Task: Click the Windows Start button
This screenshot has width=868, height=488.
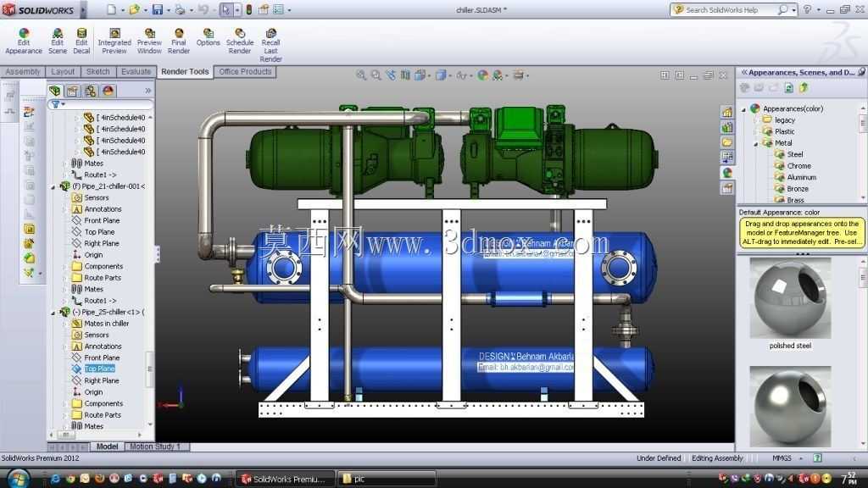Action: click(19, 478)
